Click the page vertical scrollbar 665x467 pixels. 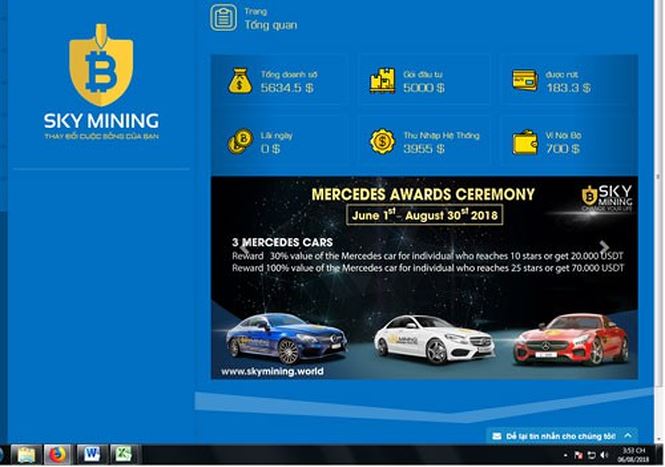click(x=658, y=221)
